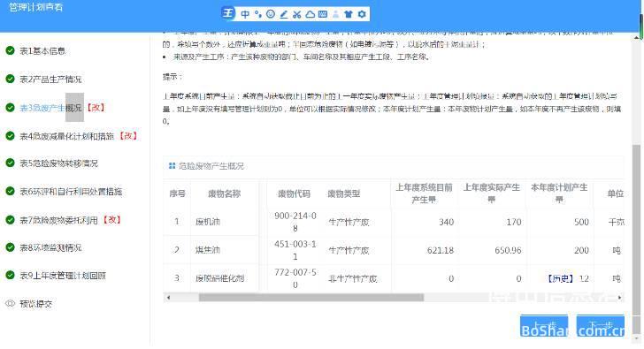Toggle punctuation mode icon in IME bar
This screenshot has width=644, height=349.
(257, 14)
